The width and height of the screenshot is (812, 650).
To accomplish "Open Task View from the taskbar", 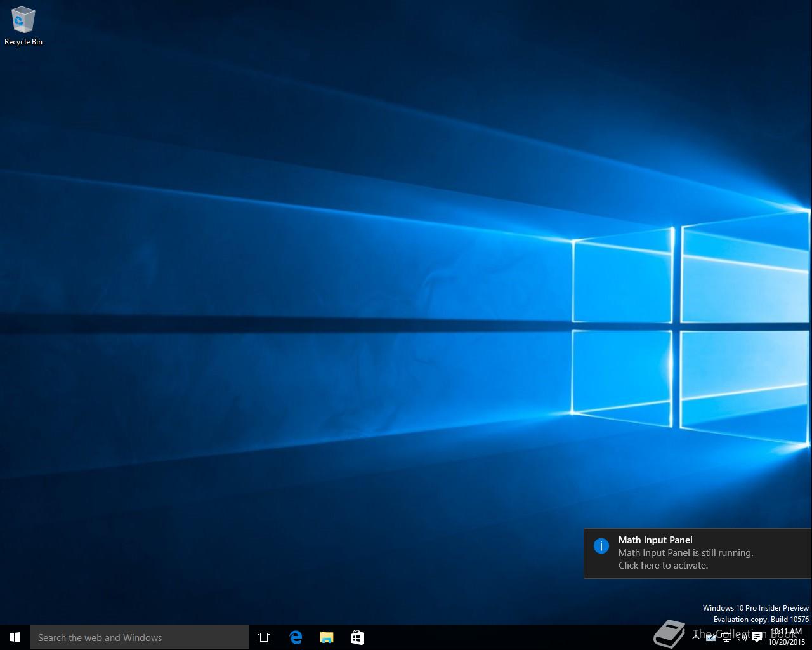I will point(264,637).
